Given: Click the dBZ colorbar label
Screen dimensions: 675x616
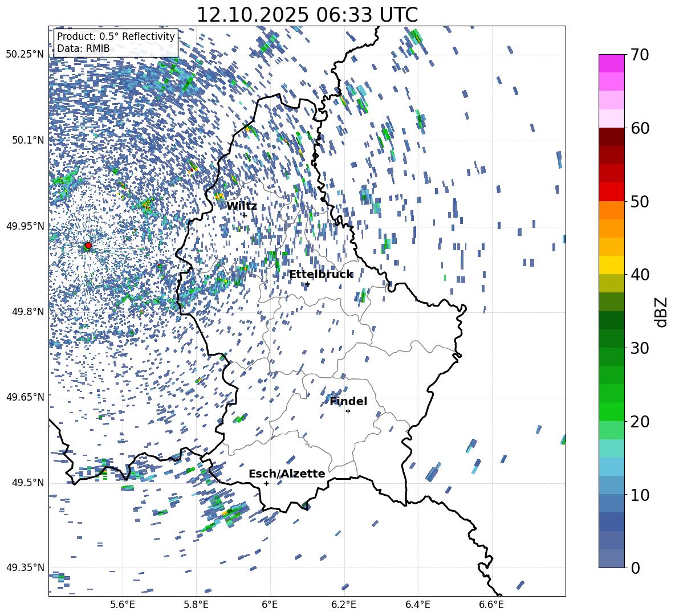Looking at the screenshot, I should 662,312.
